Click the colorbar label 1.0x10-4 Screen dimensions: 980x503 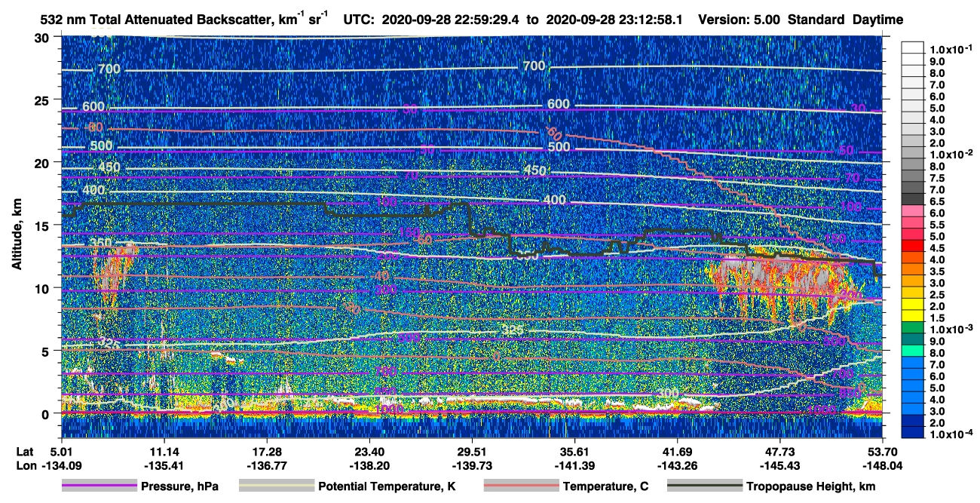(x=953, y=434)
